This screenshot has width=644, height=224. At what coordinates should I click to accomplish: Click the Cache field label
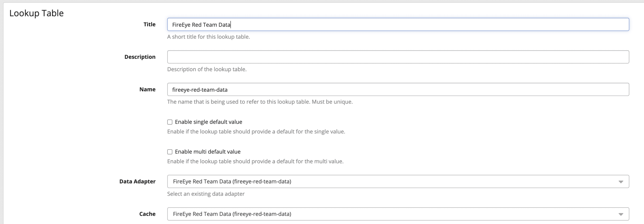(147, 214)
